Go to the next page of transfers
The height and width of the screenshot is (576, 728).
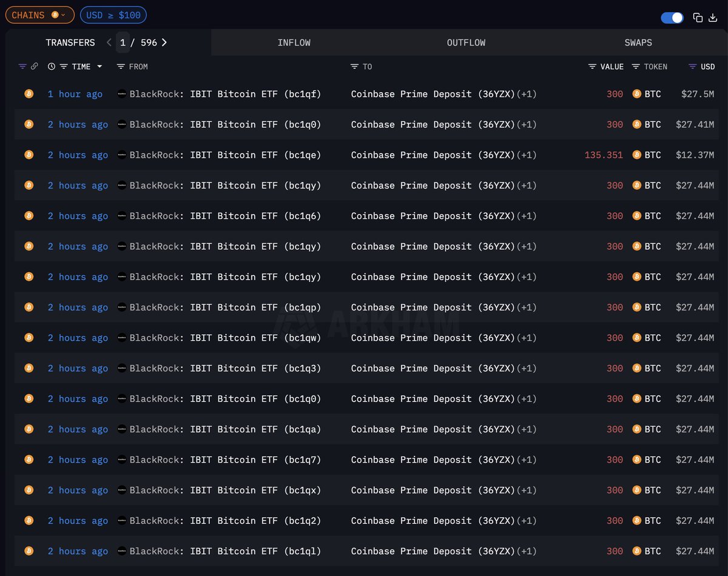pos(164,42)
